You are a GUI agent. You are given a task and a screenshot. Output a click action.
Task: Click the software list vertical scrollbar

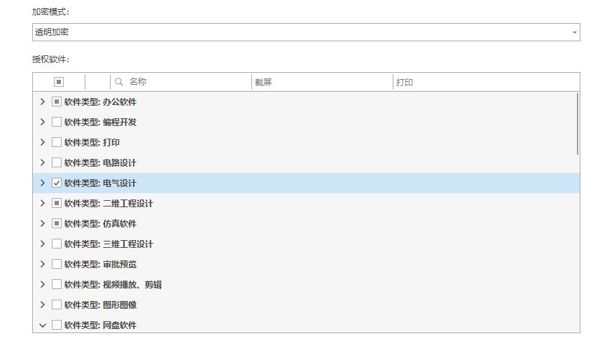click(577, 124)
